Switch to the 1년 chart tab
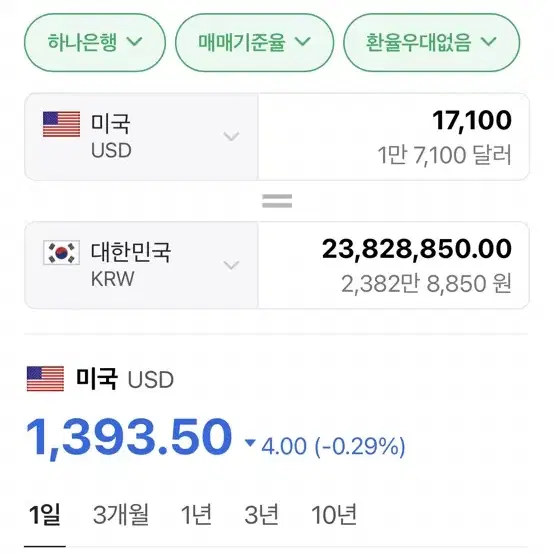The image size is (554, 554). pos(196,514)
